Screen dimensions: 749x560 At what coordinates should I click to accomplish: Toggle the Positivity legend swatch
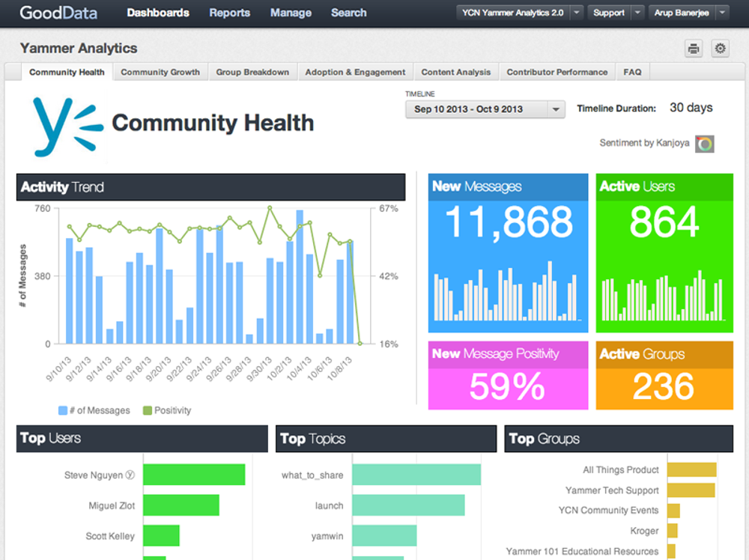click(x=148, y=410)
